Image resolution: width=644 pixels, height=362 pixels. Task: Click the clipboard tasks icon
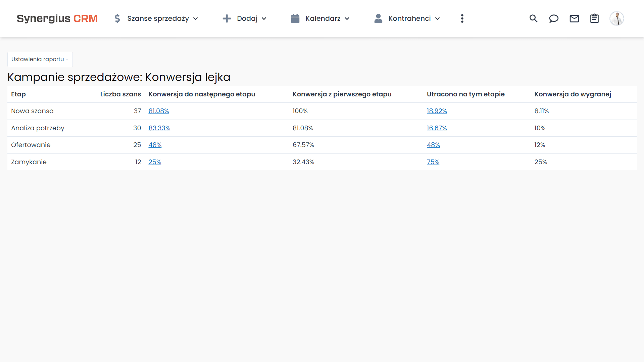click(594, 18)
